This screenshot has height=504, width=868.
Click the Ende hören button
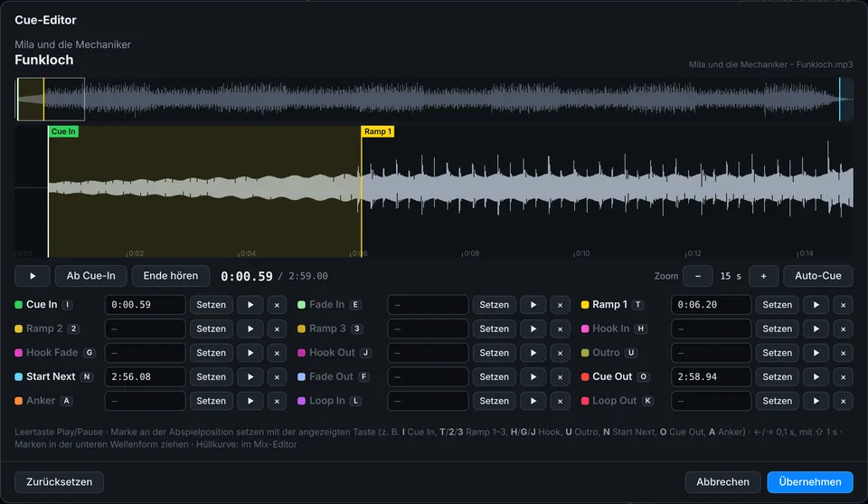171,276
